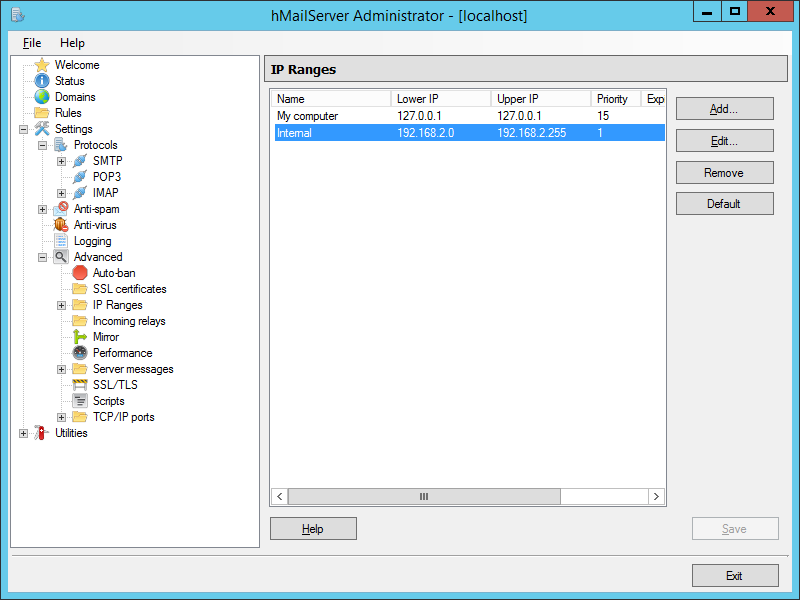Click the Rules folder icon
The height and width of the screenshot is (600, 800).
tap(42, 113)
